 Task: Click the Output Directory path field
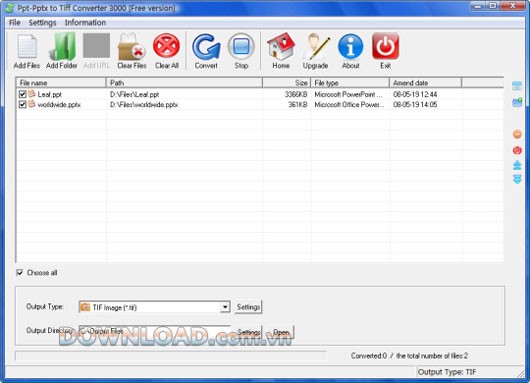(154, 332)
